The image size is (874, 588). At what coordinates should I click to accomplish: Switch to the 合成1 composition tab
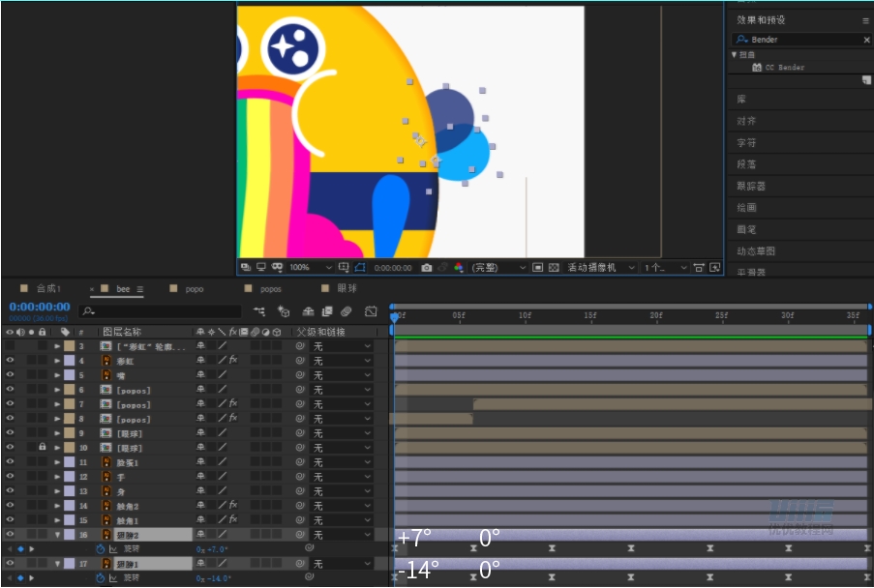pos(48,288)
